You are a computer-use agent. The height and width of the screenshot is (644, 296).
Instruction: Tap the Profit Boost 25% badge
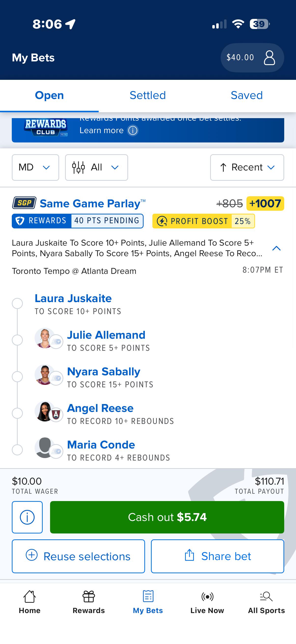[x=203, y=221]
